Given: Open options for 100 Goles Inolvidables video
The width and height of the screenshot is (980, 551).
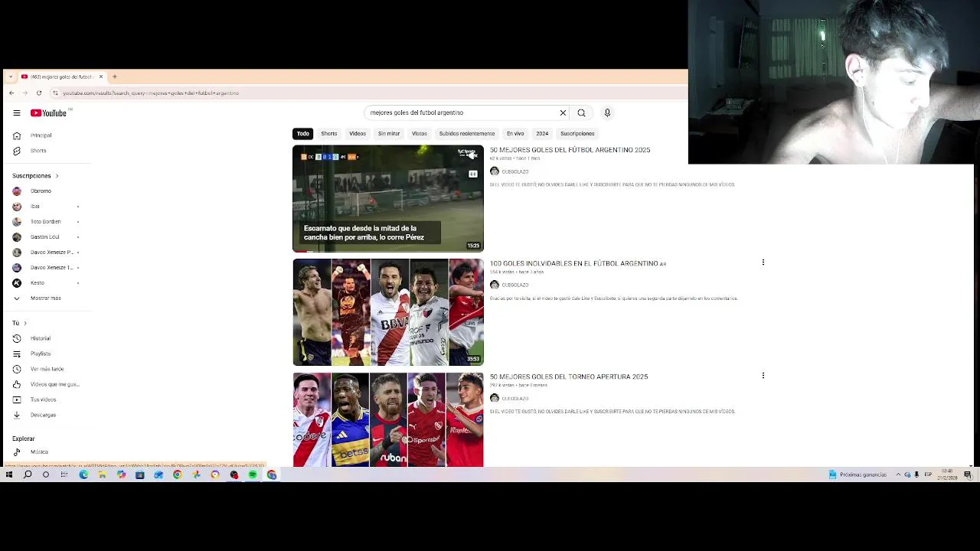Looking at the screenshot, I should (x=763, y=262).
